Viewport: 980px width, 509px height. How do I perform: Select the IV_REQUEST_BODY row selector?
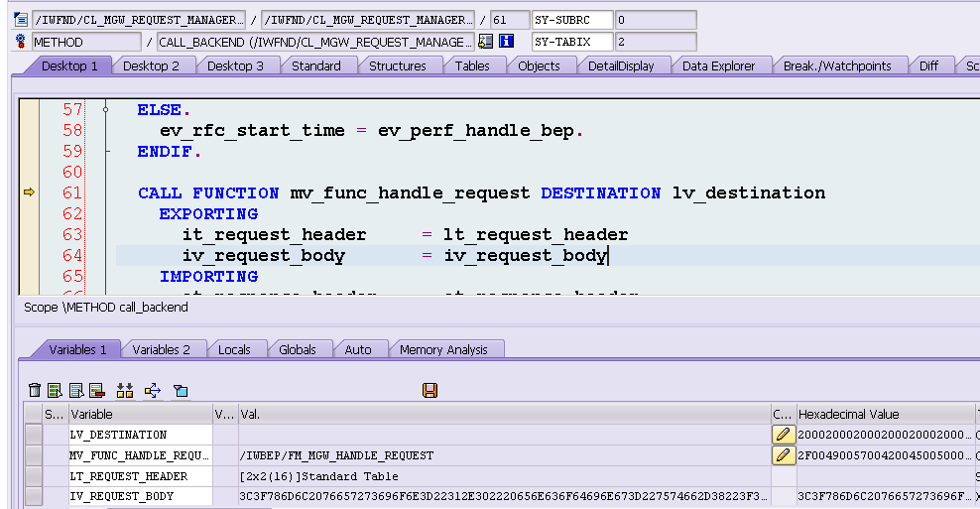(34, 496)
